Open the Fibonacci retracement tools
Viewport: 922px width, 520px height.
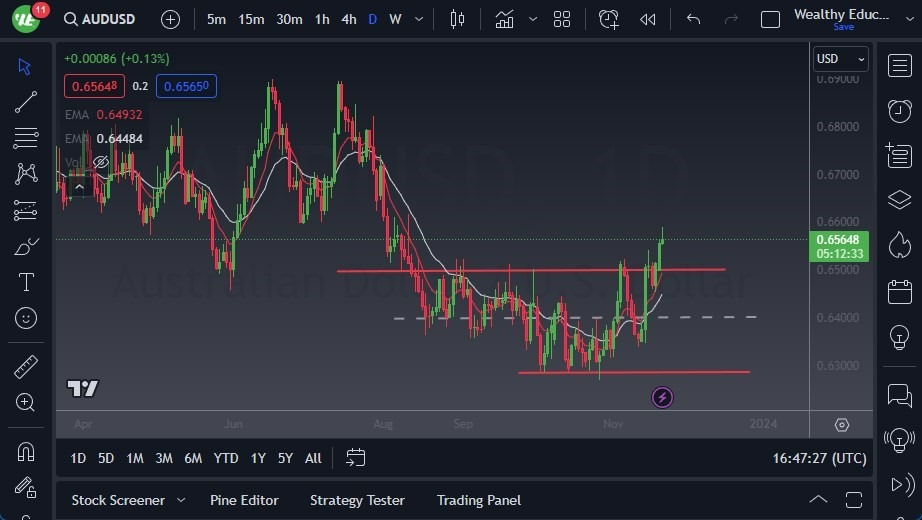[25, 138]
